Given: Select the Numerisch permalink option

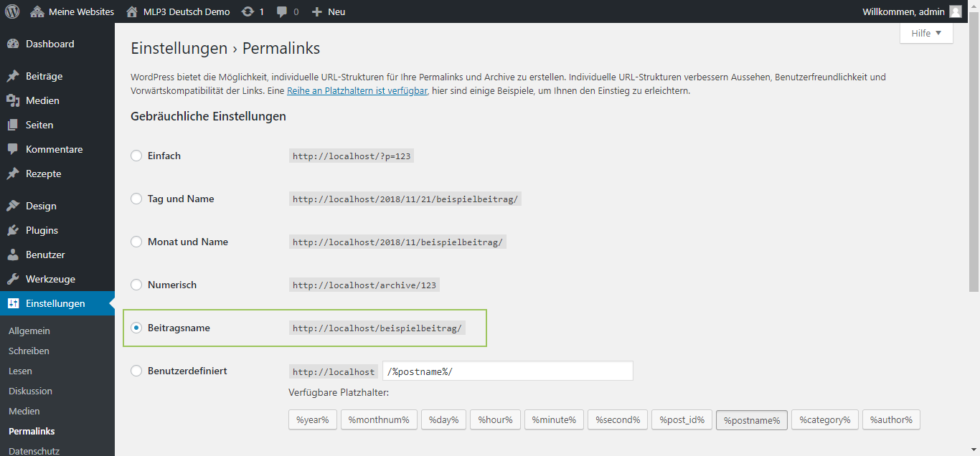Looking at the screenshot, I should (x=136, y=285).
